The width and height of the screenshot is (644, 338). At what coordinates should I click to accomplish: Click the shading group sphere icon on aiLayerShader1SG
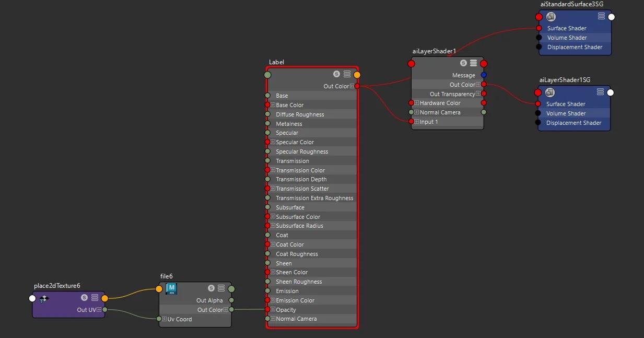click(x=550, y=92)
